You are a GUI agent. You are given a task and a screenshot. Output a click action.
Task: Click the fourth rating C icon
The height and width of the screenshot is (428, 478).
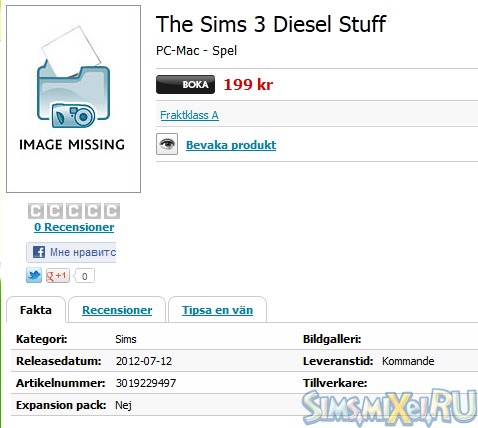point(93,211)
